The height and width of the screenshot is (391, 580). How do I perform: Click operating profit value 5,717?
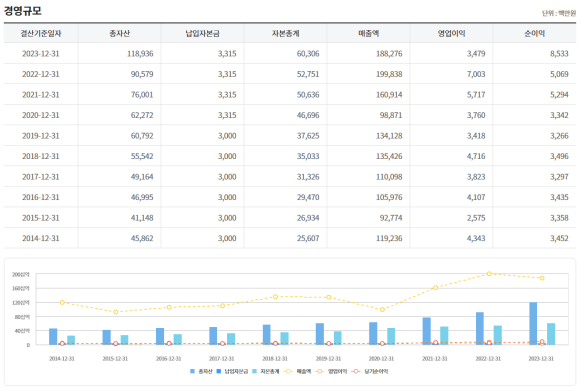click(x=476, y=95)
